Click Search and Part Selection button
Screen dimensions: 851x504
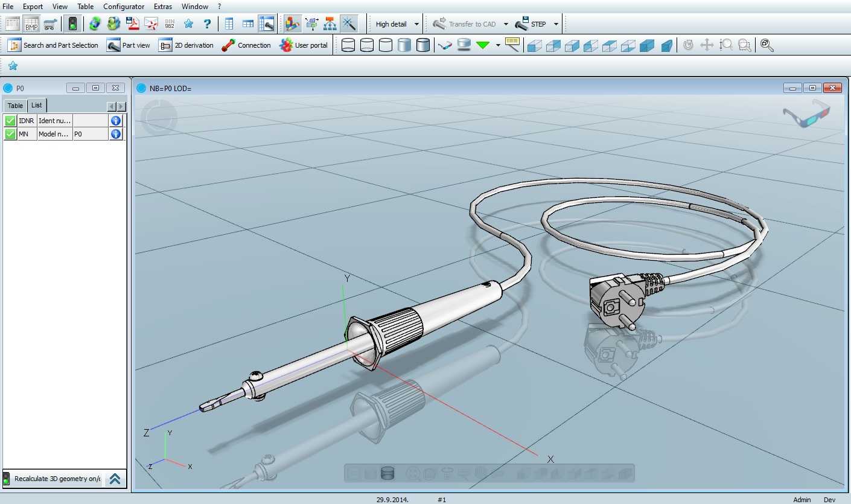pos(53,45)
